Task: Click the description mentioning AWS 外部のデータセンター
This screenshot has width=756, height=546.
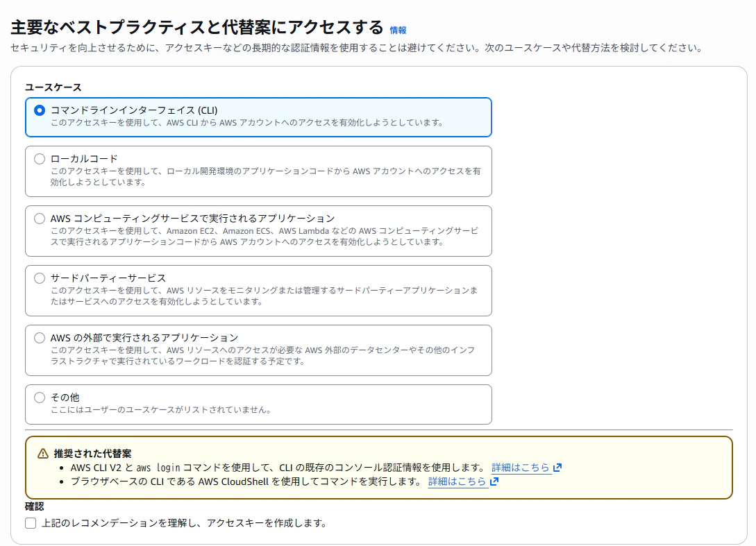Action: pyautogui.click(x=263, y=356)
